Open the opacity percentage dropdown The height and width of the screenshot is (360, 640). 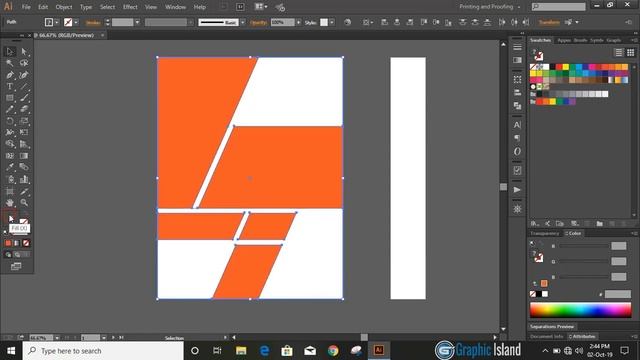(x=298, y=22)
